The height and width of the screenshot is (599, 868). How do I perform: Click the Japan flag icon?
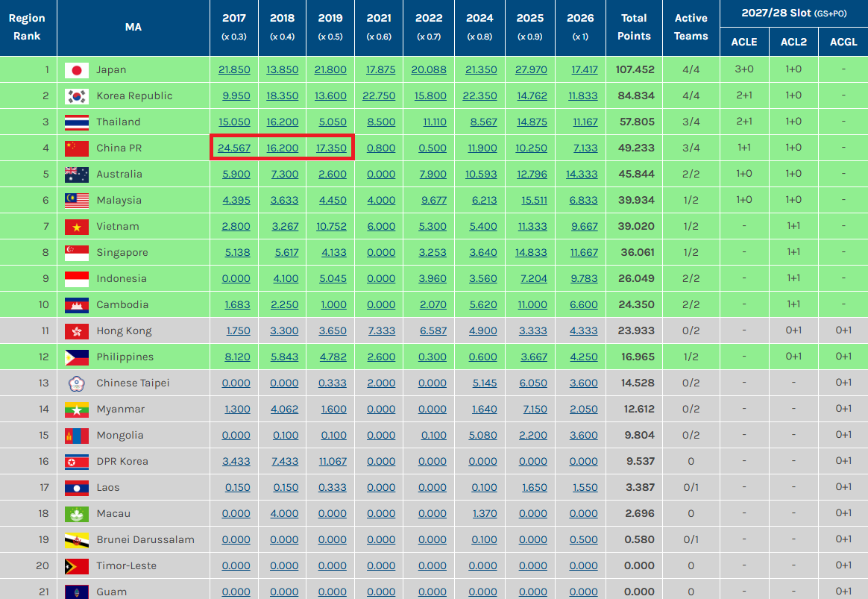point(76,70)
